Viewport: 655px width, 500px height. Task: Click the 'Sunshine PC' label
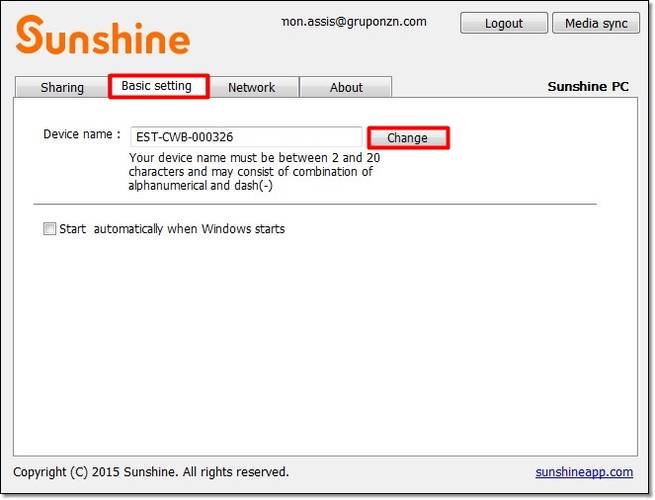[588, 86]
